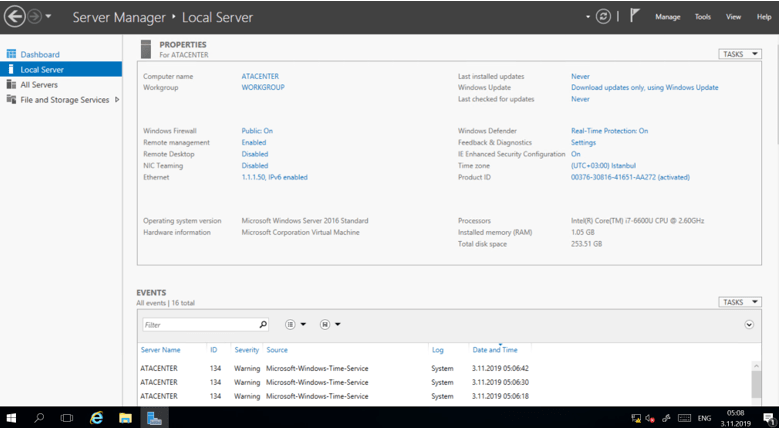Click the Refresh icon in header

[603, 17]
